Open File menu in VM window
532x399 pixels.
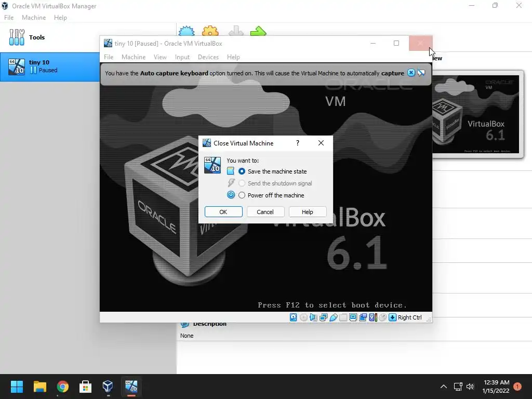(x=109, y=57)
